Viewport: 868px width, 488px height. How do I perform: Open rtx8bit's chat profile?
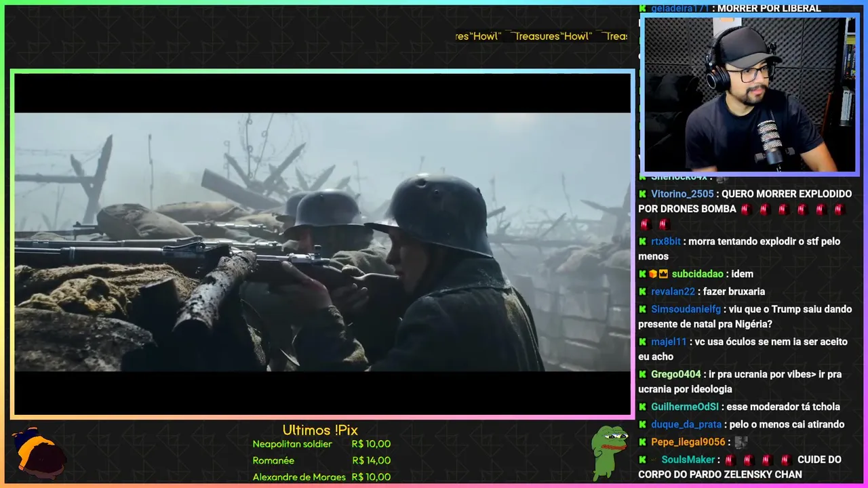click(x=666, y=241)
